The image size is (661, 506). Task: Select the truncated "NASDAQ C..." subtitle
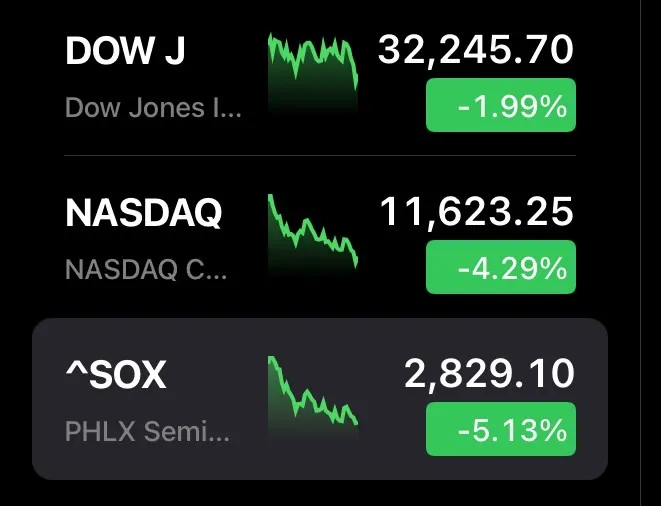click(146, 269)
